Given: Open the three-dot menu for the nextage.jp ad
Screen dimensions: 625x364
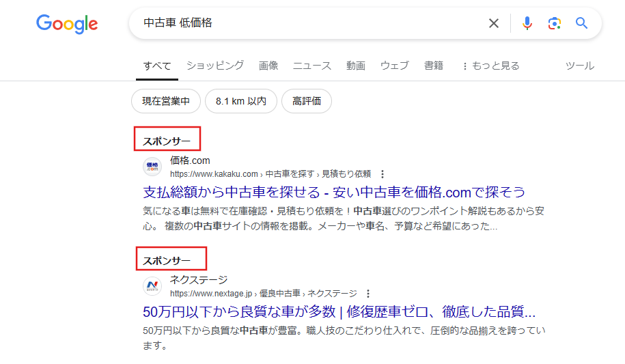Looking at the screenshot, I should (x=368, y=294).
